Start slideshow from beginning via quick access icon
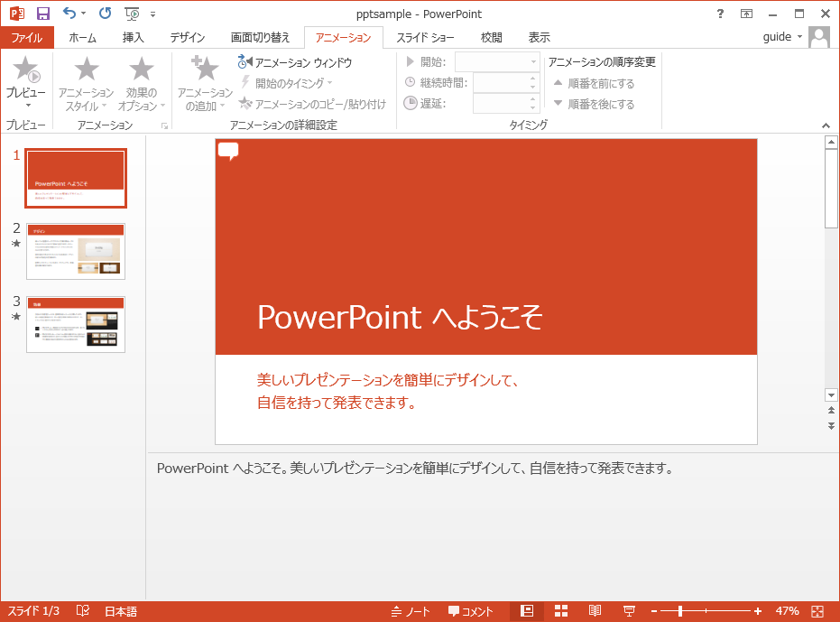The height and width of the screenshot is (622, 840). coord(132,14)
